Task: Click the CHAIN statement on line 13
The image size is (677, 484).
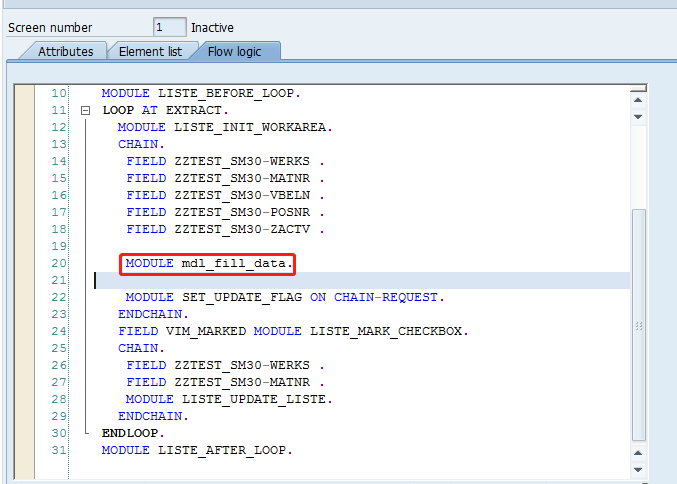Action: coord(141,144)
